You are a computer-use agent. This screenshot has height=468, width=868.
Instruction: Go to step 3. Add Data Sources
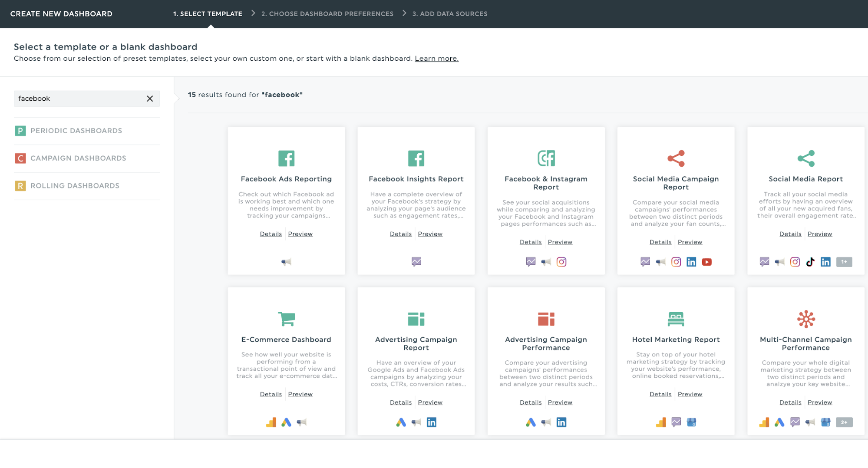click(x=450, y=14)
